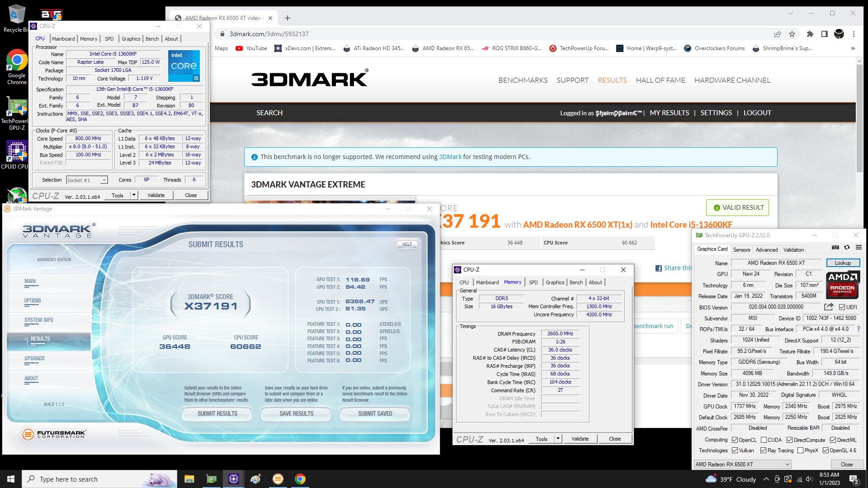Open the Chrome extensions puzzle icon

pyautogui.click(x=810, y=34)
